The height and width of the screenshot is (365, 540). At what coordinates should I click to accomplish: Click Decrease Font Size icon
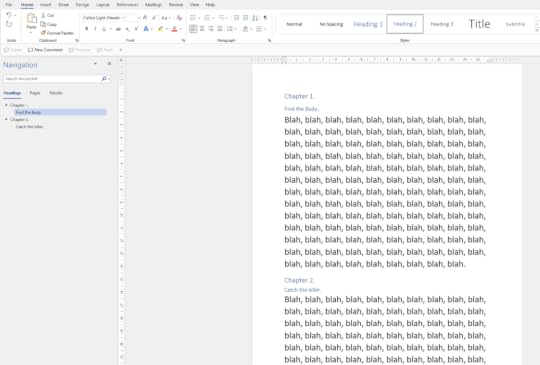pos(154,18)
